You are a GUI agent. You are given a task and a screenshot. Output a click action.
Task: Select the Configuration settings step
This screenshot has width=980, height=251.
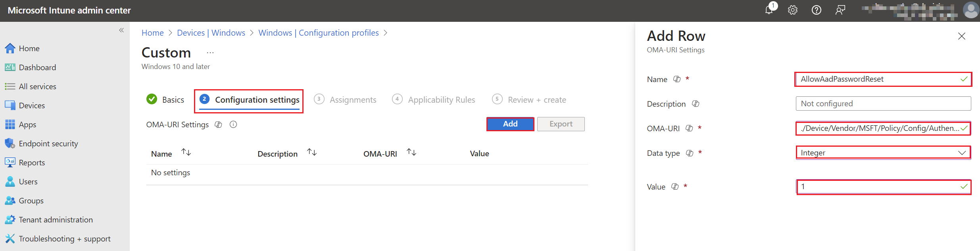(250, 100)
